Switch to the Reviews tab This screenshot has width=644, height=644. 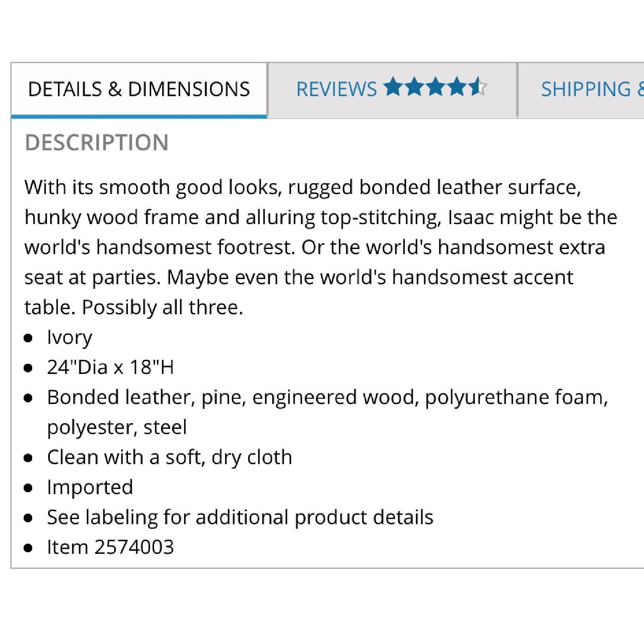pyautogui.click(x=336, y=89)
